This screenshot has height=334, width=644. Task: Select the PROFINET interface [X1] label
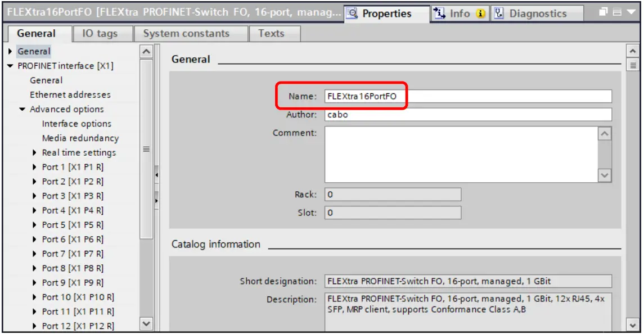(65, 66)
